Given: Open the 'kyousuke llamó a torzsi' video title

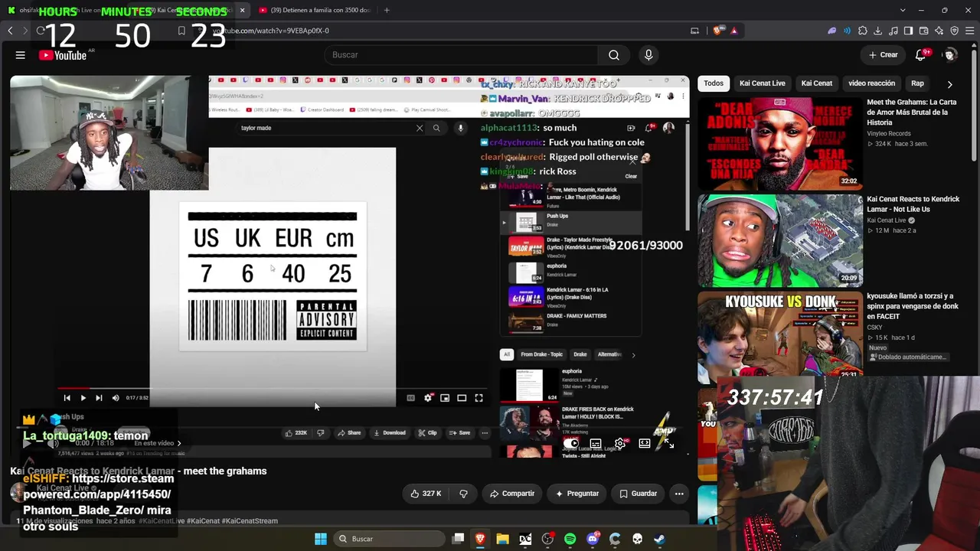Looking at the screenshot, I should pyautogui.click(x=913, y=306).
